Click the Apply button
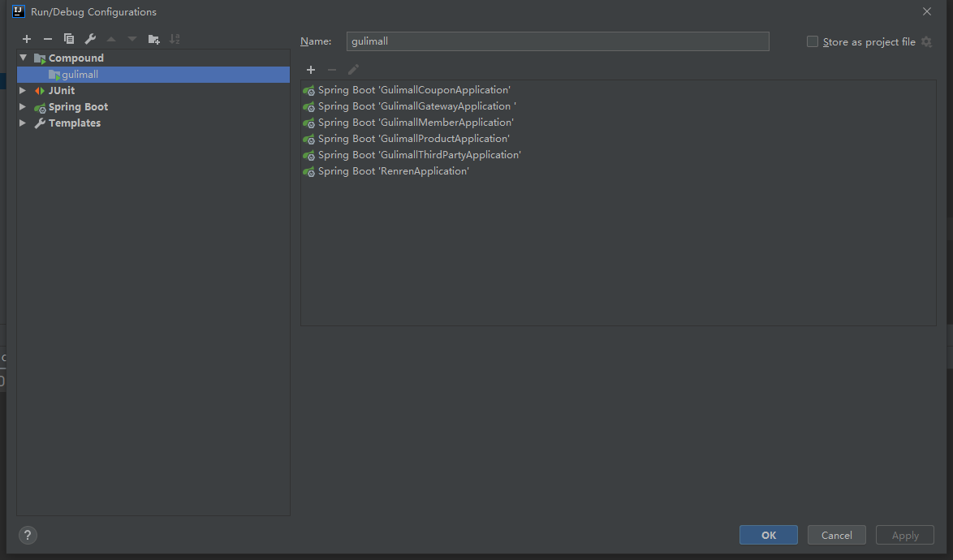This screenshot has width=953, height=560. 905,535
